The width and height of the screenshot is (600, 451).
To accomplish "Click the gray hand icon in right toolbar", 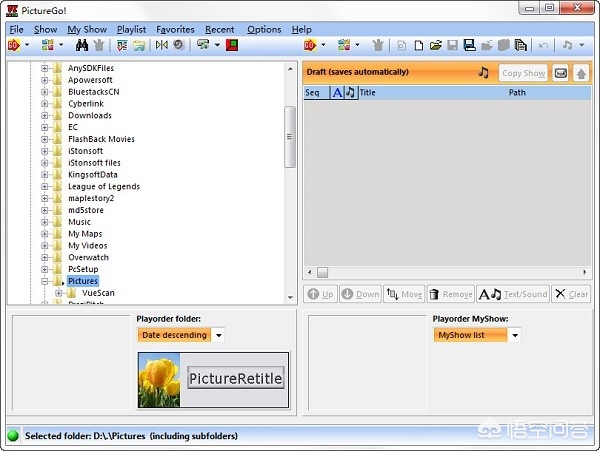I will (x=378, y=45).
